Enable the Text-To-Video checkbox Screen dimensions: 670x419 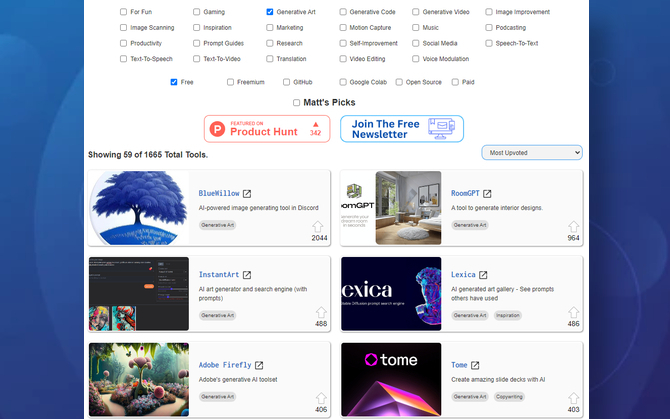coord(197,59)
